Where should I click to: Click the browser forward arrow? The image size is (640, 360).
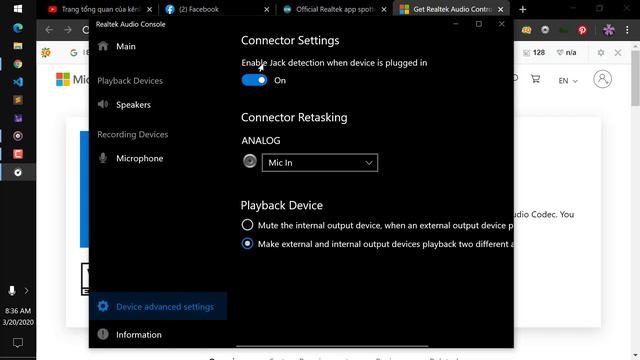pos(68,30)
